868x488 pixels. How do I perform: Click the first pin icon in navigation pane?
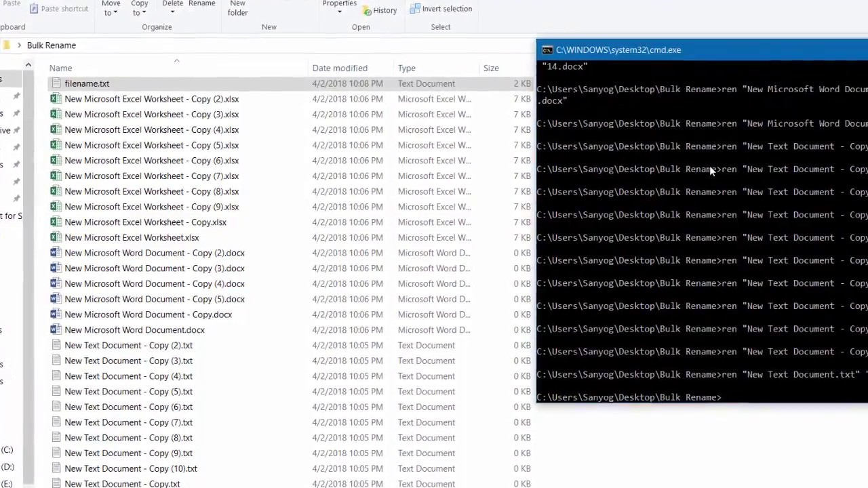point(16,96)
